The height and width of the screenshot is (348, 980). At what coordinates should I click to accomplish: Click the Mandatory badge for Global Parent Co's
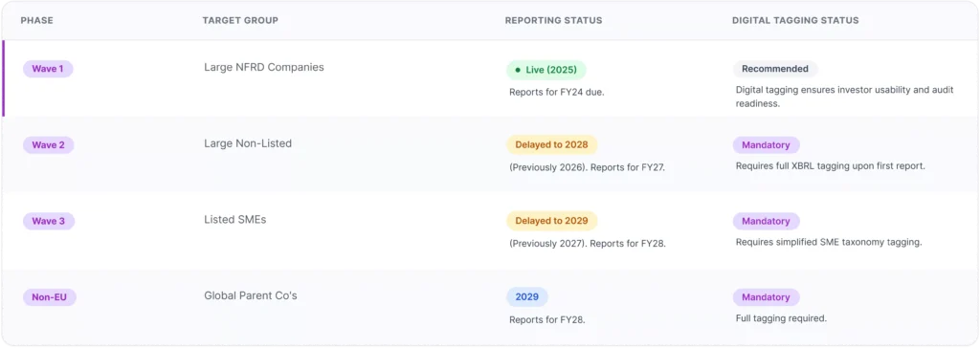coord(767,297)
